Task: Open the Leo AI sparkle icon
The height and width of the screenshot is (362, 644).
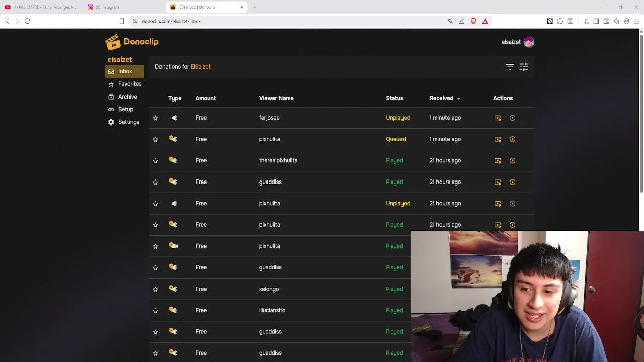Action: [x=616, y=21]
